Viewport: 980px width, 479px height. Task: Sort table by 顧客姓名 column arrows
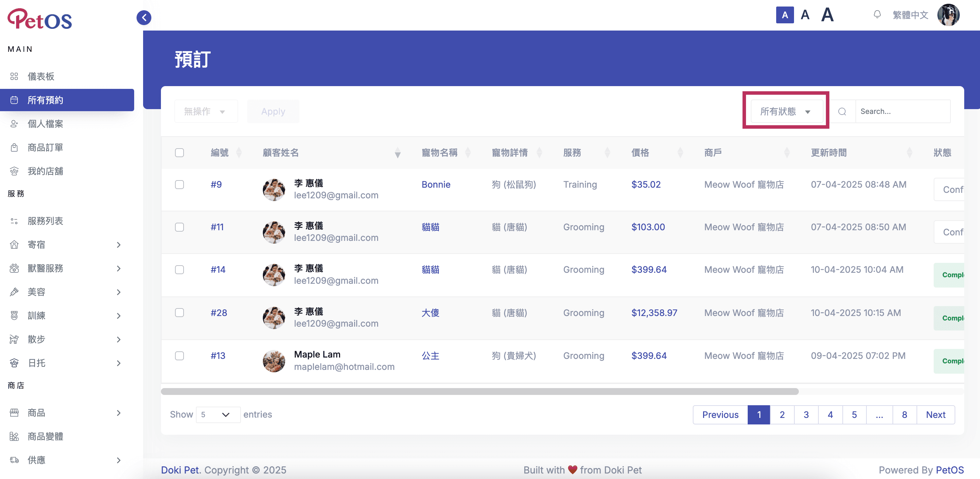(398, 153)
